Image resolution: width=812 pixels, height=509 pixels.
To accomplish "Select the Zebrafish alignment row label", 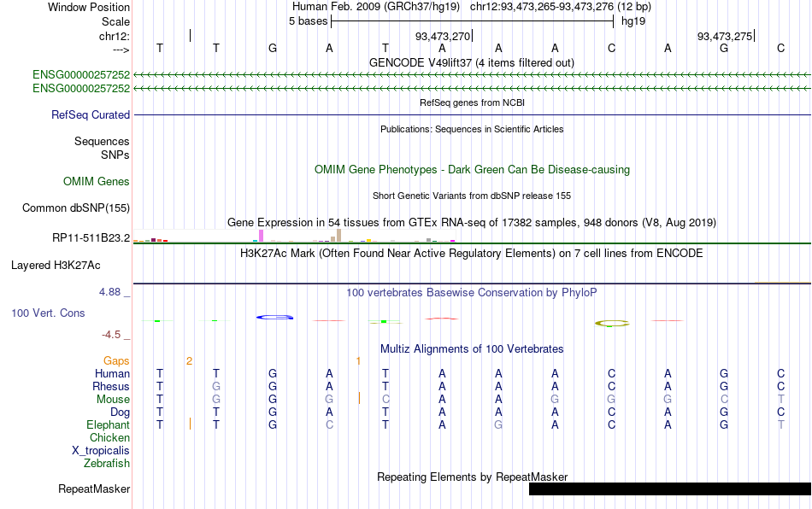I will point(107,463).
